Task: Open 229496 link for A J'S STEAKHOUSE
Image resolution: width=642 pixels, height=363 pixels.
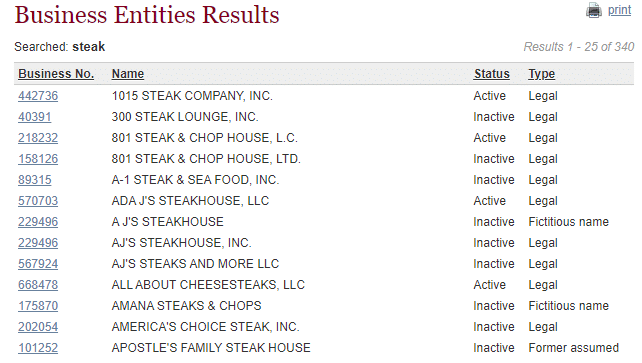Action: pos(38,222)
